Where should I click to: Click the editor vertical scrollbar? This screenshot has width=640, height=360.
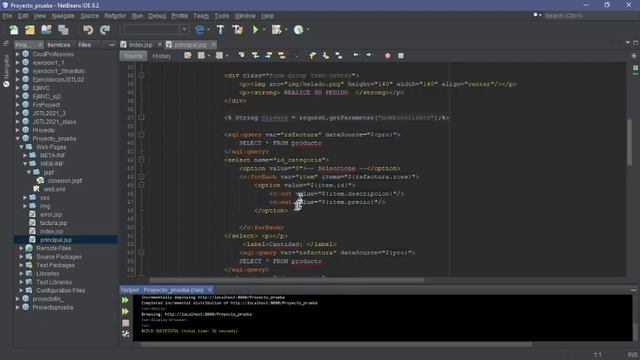[629, 142]
